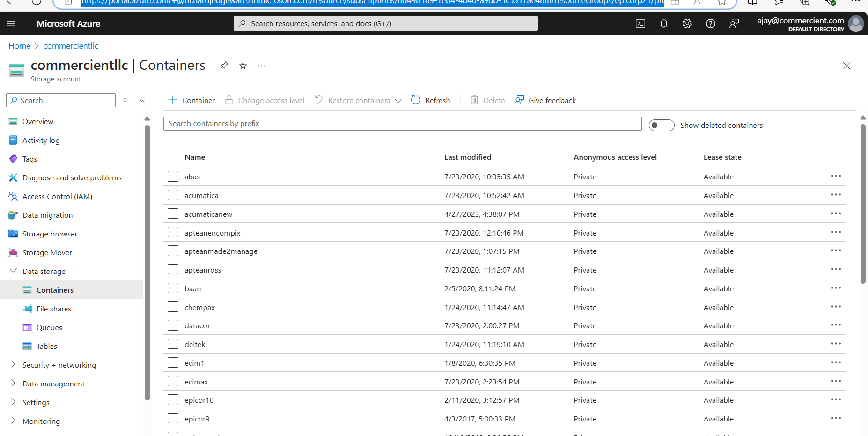
Task: Open the Help question-mark icon
Action: click(x=711, y=23)
